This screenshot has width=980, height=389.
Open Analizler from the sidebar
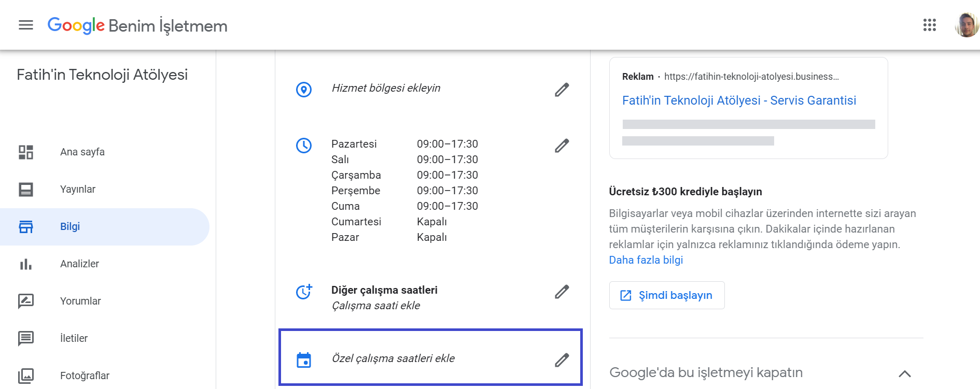coord(79,264)
